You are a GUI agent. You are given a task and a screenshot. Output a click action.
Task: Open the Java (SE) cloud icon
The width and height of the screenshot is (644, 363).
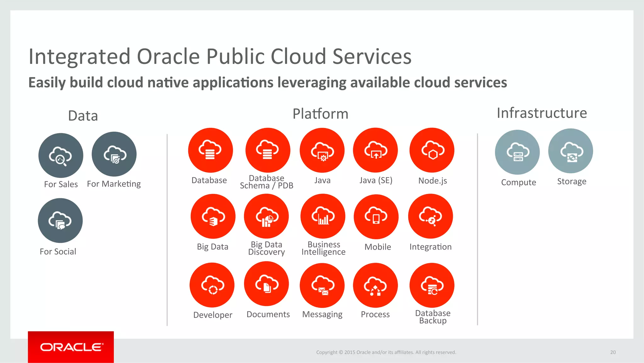point(375,150)
